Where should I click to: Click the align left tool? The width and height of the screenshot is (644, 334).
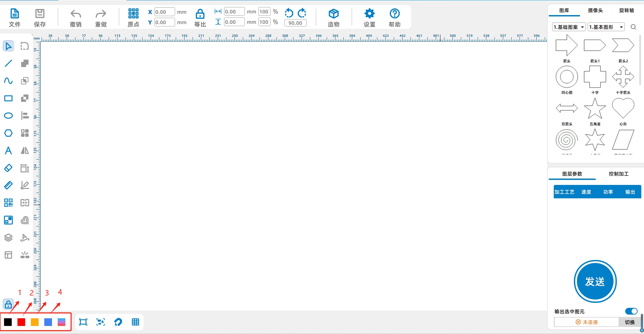25,116
